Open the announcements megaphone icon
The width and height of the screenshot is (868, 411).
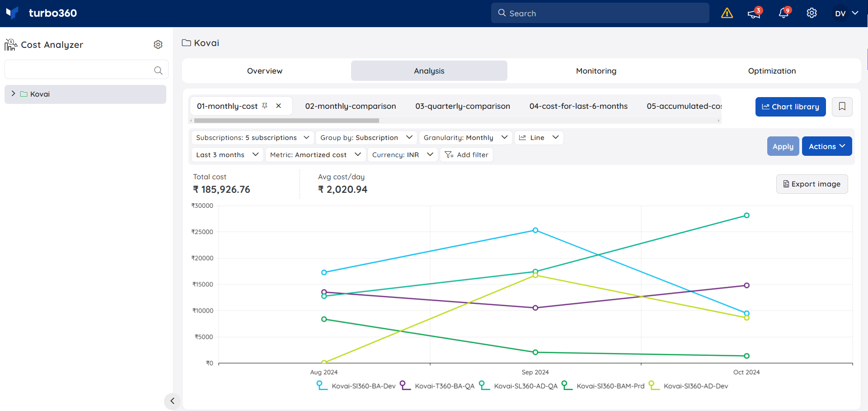click(x=754, y=13)
